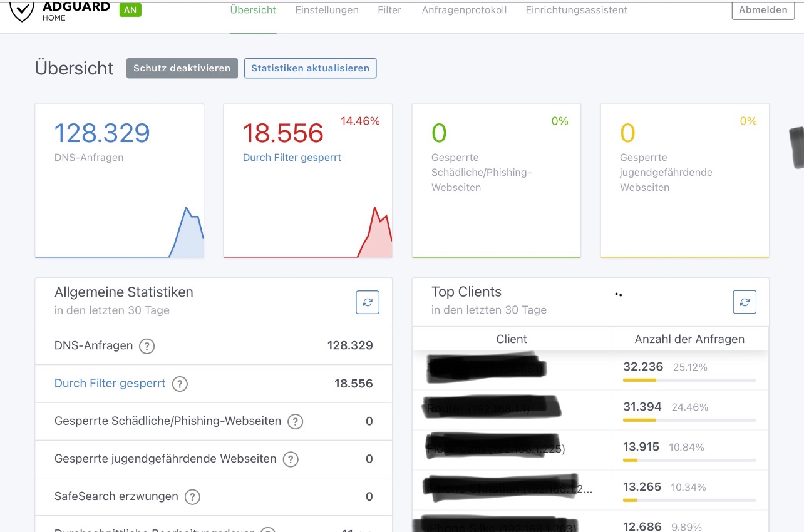Screen dimensions: 804x532
Task: Click the 10.84% value in Top Clients
Action: coord(687,447)
